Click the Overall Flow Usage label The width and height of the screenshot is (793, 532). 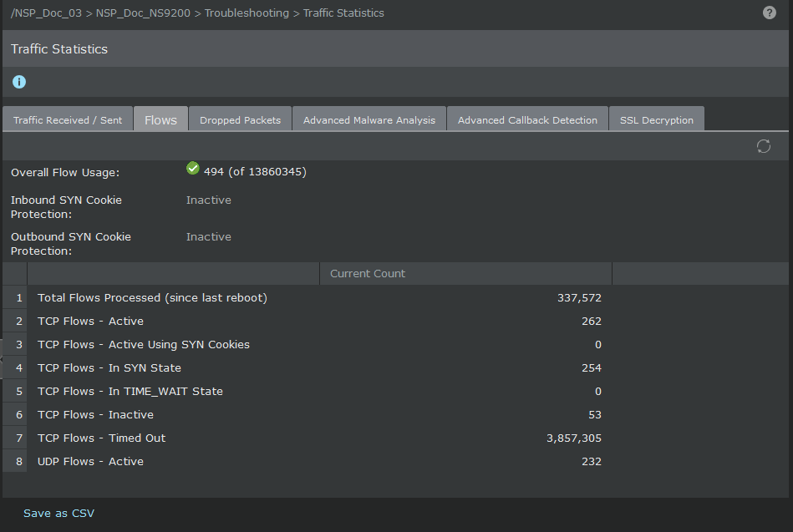pyautogui.click(x=65, y=172)
